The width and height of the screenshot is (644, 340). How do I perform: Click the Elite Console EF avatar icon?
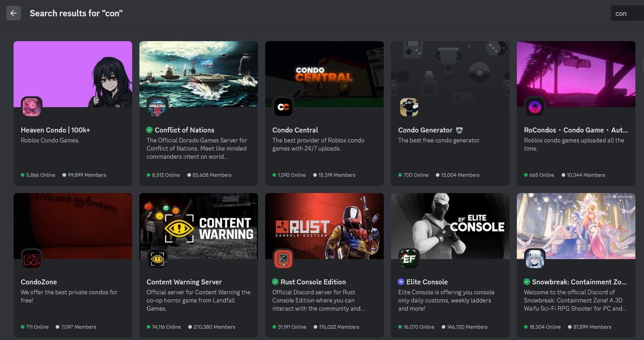pos(409,259)
